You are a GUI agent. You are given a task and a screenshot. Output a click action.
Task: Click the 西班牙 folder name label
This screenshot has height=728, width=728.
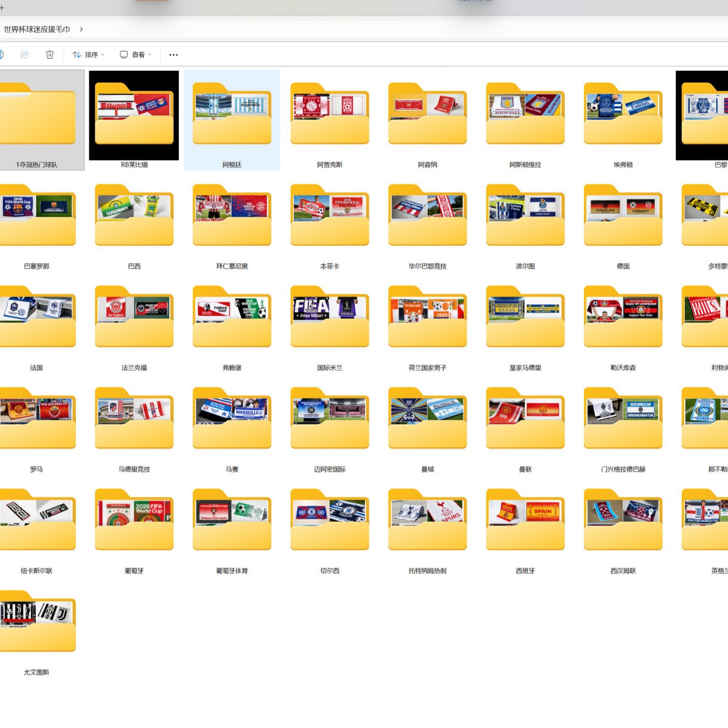tap(525, 571)
